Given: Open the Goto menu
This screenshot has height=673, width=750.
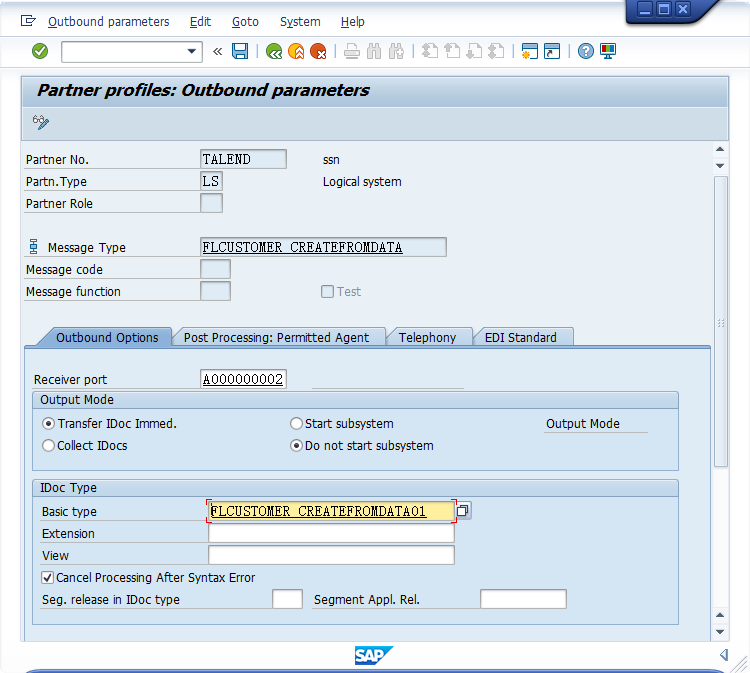Looking at the screenshot, I should (x=245, y=21).
